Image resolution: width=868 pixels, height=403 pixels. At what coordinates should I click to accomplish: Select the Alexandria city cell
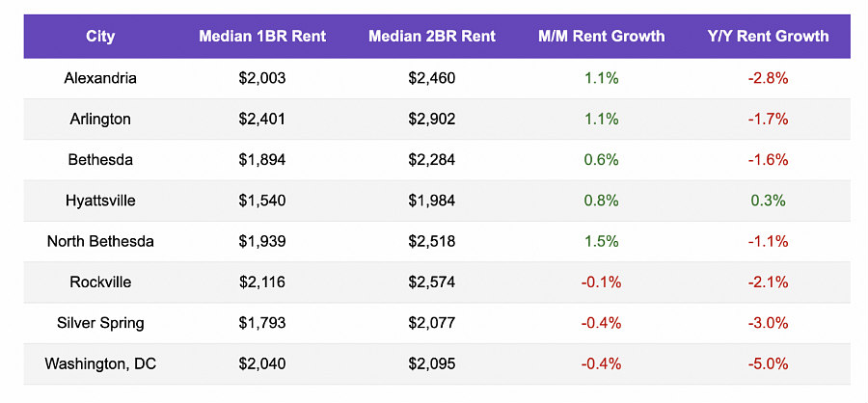click(x=100, y=78)
